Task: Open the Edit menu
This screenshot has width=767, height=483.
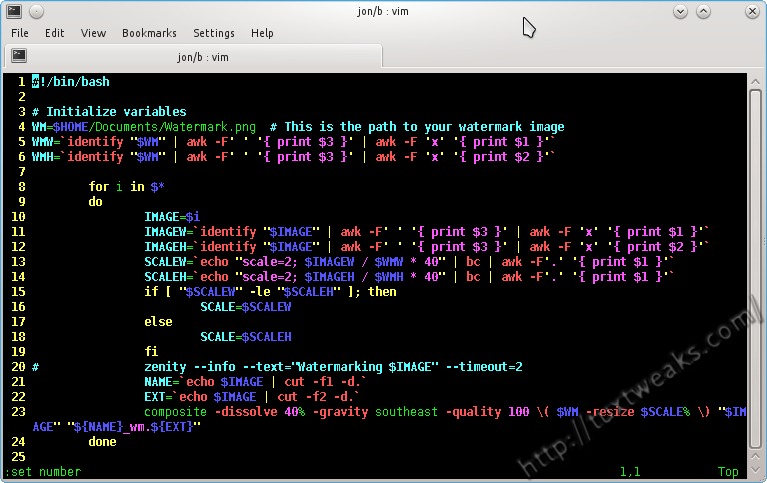Action: 54,33
